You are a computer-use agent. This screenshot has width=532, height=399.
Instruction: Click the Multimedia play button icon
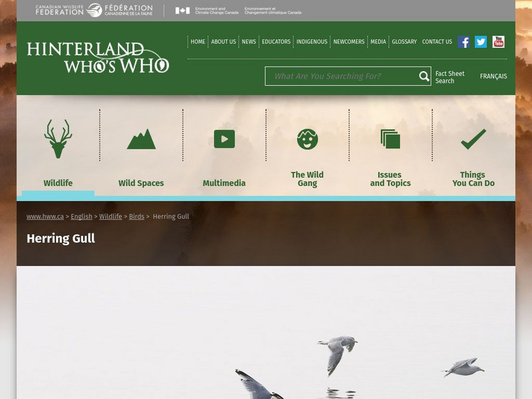point(224,138)
